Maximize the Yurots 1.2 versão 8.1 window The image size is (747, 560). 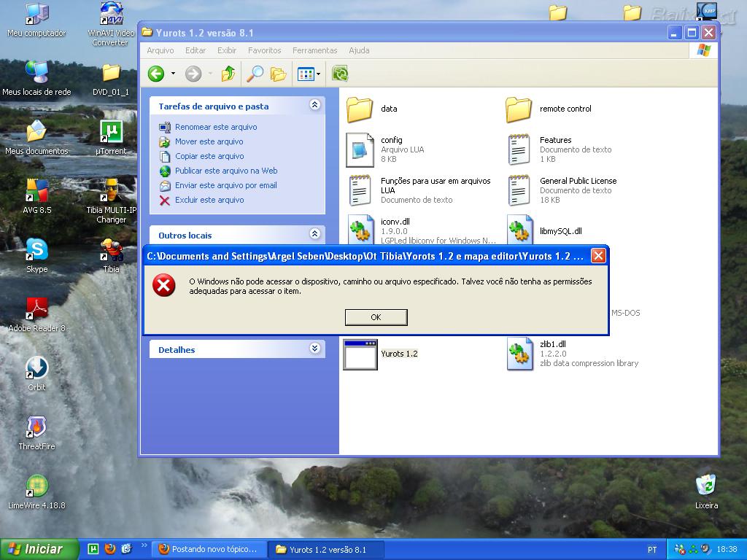pos(692,33)
